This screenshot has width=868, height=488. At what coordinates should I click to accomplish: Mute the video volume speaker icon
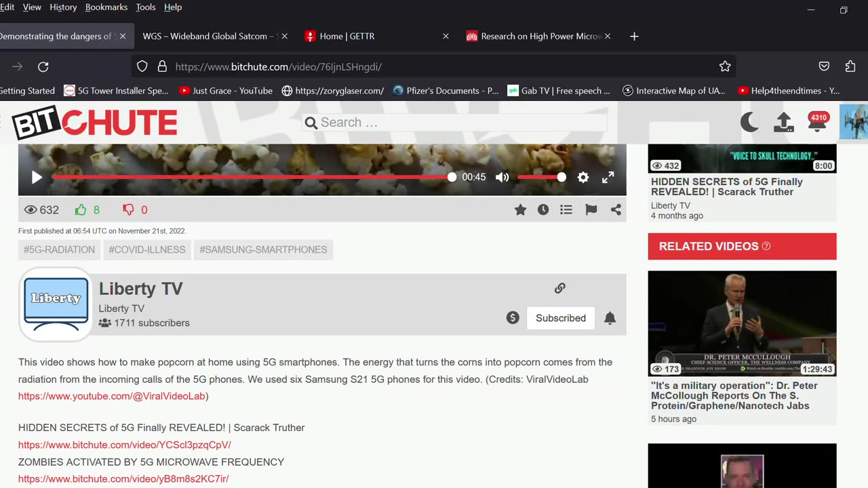click(x=502, y=178)
